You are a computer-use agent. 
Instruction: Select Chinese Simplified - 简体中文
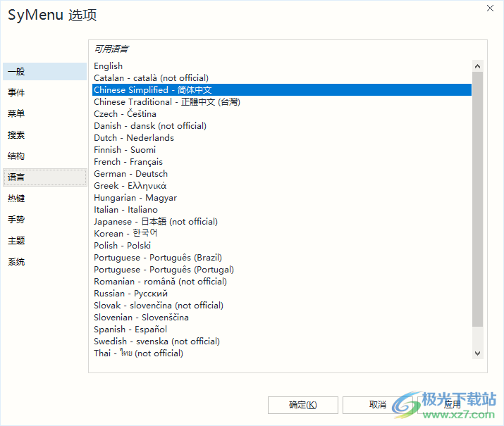click(282, 90)
